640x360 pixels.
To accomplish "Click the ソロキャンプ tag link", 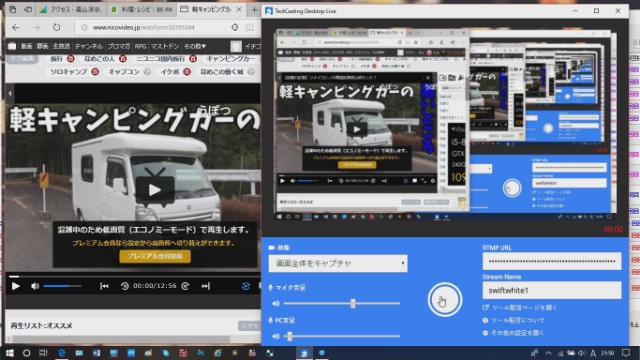I will 68,72.
